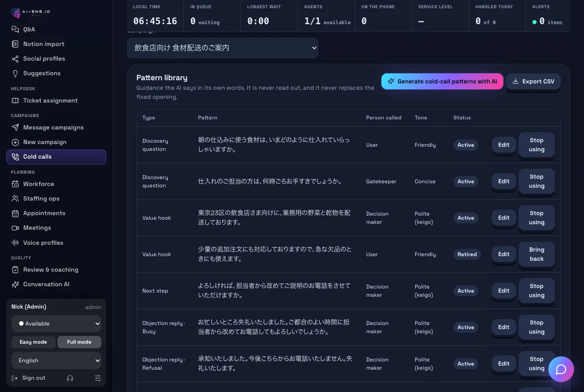Open the settings sliders icon
Viewport: 584px width, 392px height.
click(x=98, y=378)
